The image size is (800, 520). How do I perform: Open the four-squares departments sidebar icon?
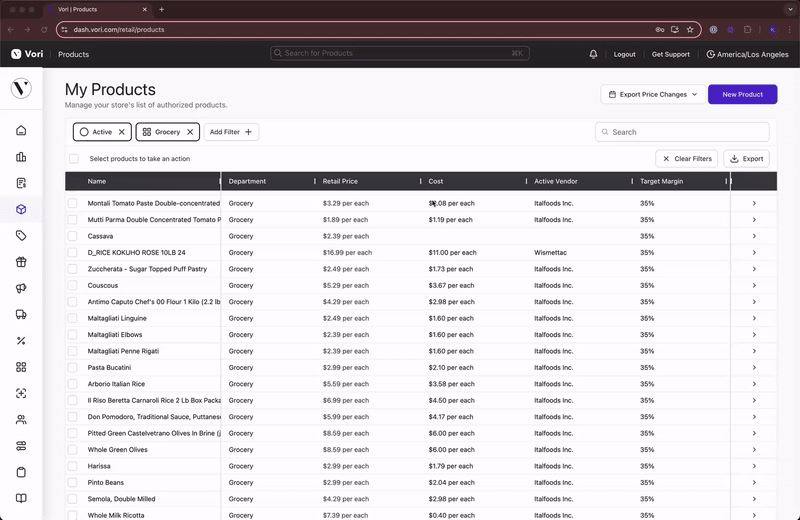[21, 367]
